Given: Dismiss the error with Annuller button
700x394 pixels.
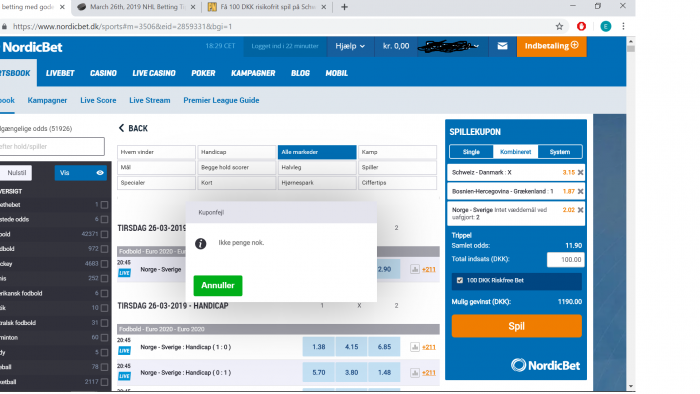Looking at the screenshot, I should coord(218,286).
